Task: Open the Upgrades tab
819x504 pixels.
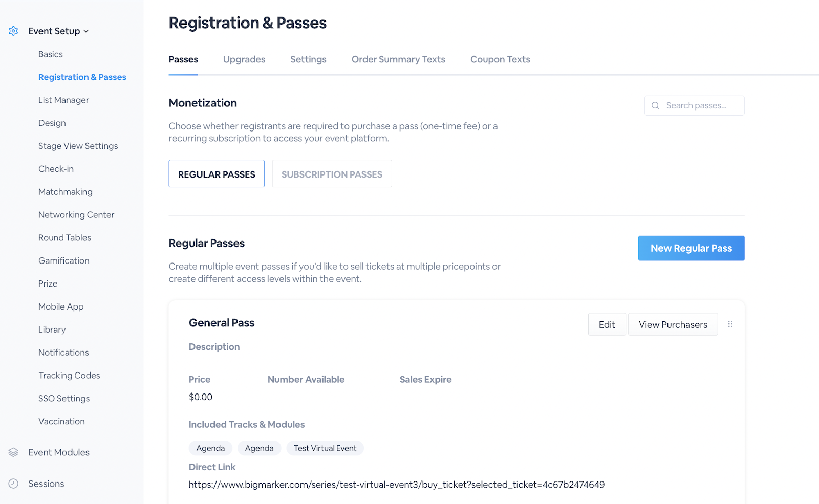Action: click(244, 59)
